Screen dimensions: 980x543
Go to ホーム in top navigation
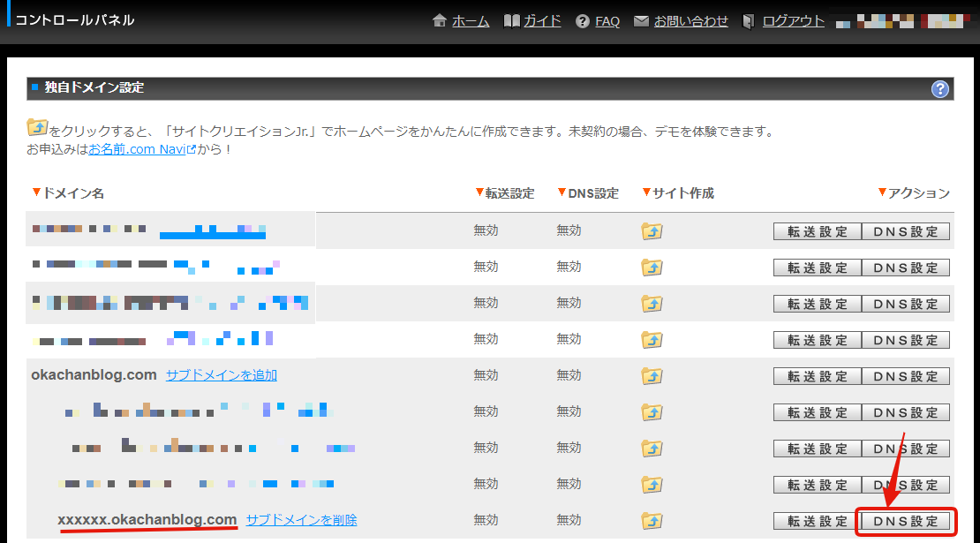point(471,21)
